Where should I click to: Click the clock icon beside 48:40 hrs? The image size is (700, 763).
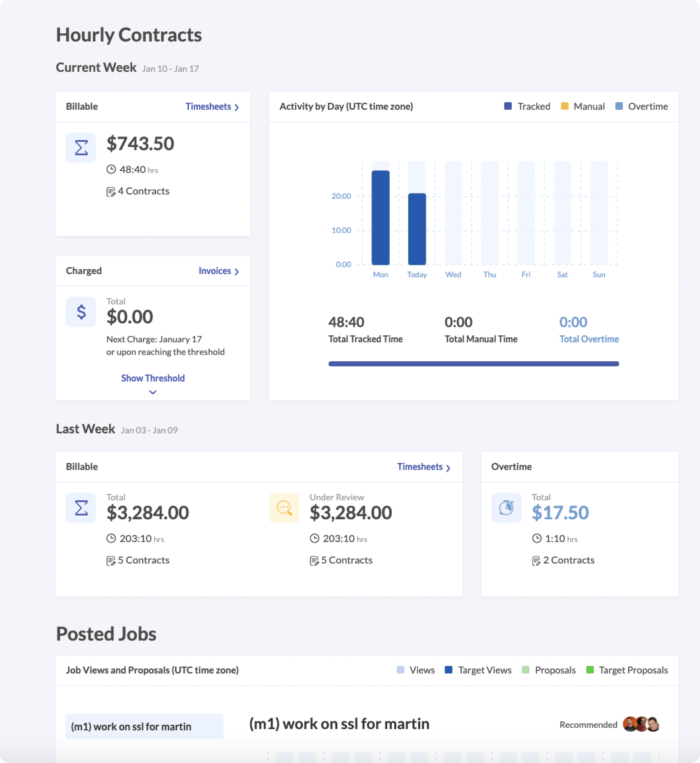click(x=111, y=169)
